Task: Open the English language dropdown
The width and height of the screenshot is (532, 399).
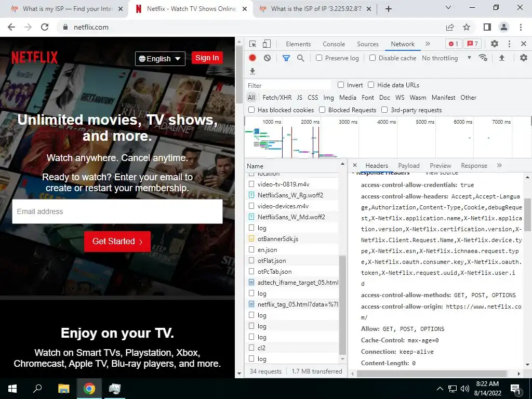Action: click(160, 59)
